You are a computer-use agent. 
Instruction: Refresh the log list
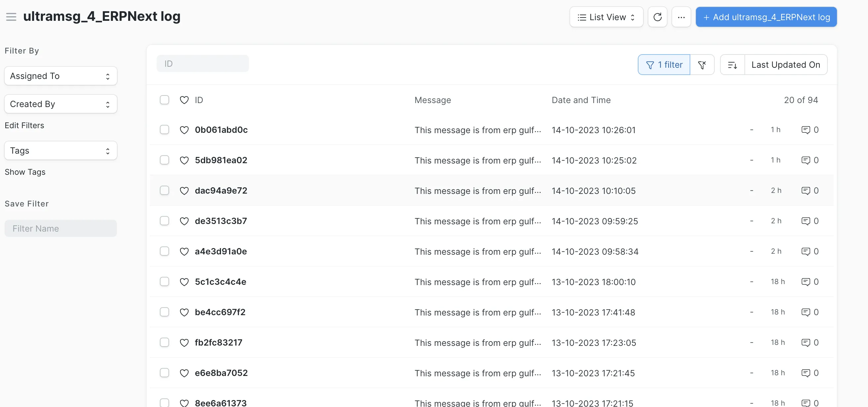point(657,17)
